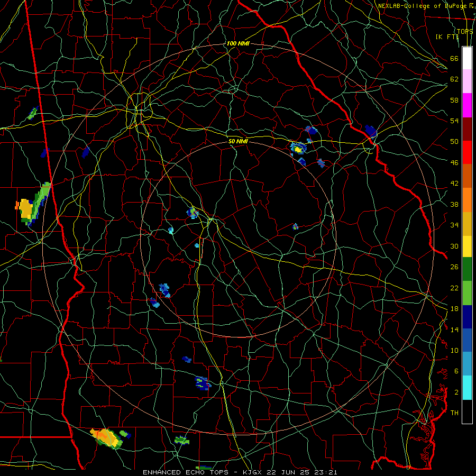Click the yellow storm cell on the west edge
Image resolution: width=476 pixels, height=476 pixels.
pyautogui.click(x=26, y=208)
